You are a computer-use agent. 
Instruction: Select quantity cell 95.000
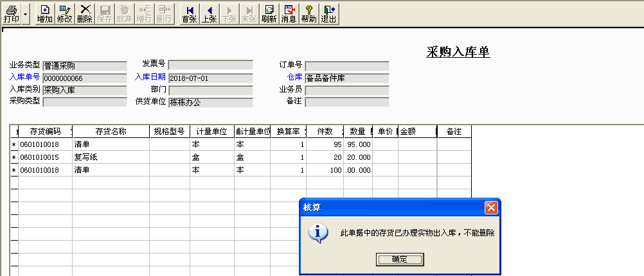(358, 144)
